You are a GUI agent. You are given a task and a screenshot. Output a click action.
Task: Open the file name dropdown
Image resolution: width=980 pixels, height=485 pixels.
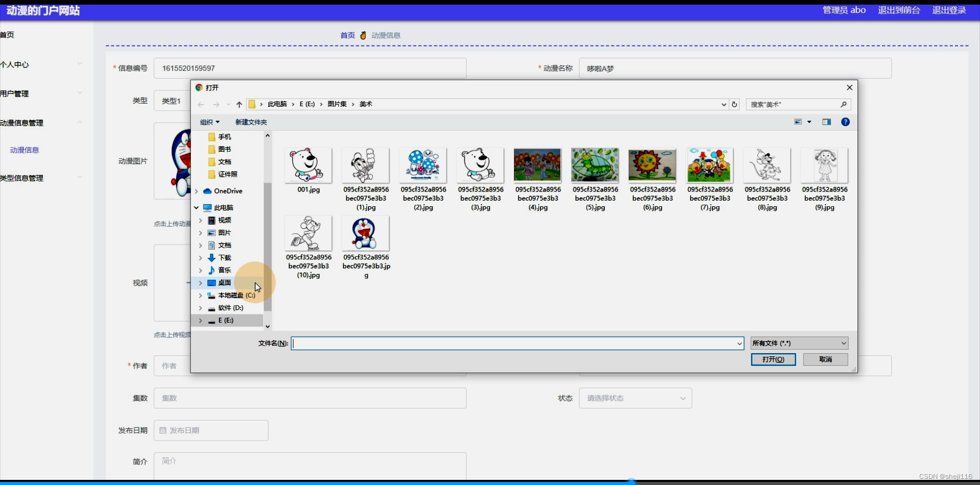pyautogui.click(x=739, y=344)
